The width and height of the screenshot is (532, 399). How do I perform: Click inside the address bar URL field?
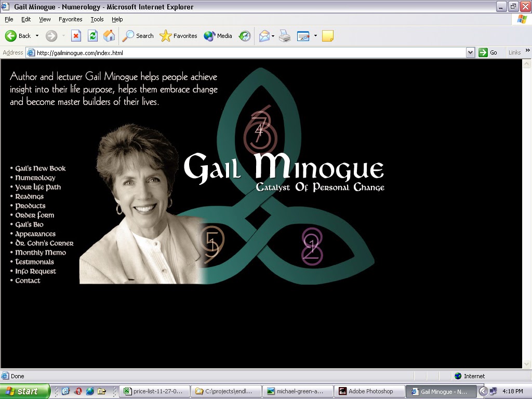click(x=249, y=52)
